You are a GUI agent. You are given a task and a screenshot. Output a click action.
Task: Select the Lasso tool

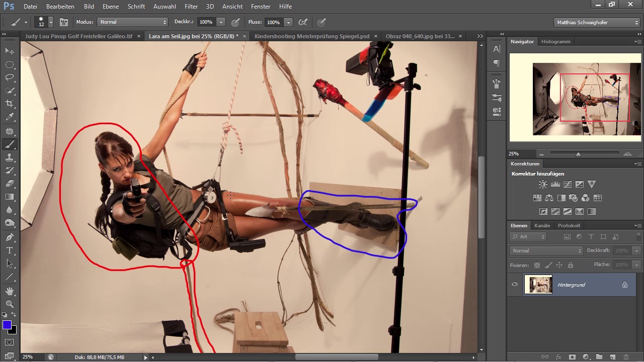[x=10, y=77]
